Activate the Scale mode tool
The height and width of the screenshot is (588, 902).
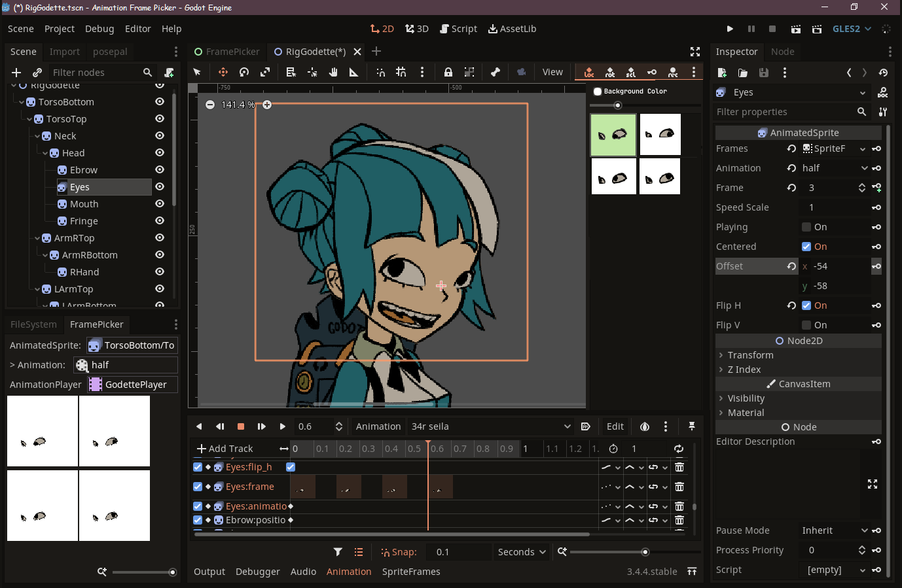coord(266,72)
